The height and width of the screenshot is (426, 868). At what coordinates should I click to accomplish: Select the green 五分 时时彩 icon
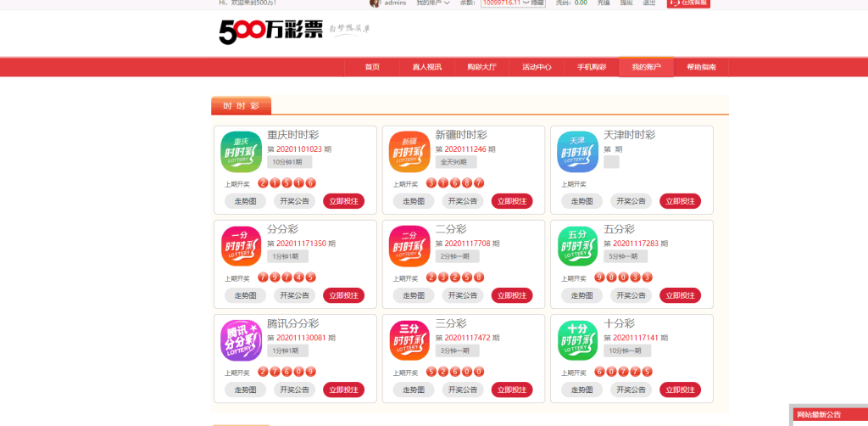(577, 246)
